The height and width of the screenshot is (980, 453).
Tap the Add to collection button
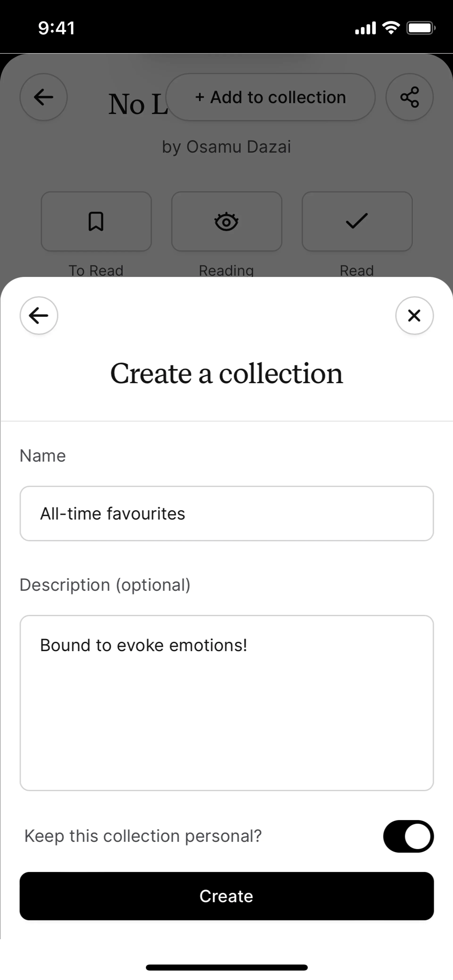tap(270, 97)
